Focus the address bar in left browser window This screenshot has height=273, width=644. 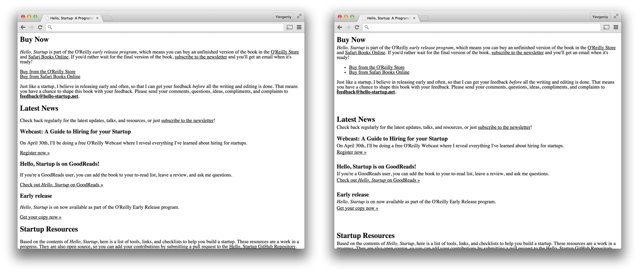pos(165,27)
